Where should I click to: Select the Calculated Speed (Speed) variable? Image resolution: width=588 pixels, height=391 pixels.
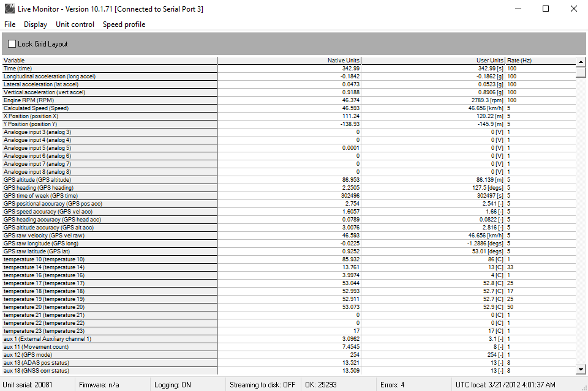[x=109, y=108]
